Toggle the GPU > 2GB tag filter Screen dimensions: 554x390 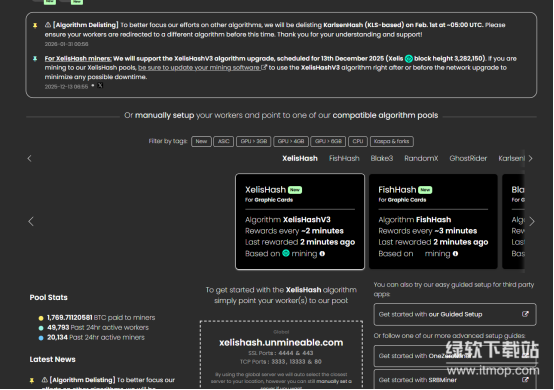point(254,141)
